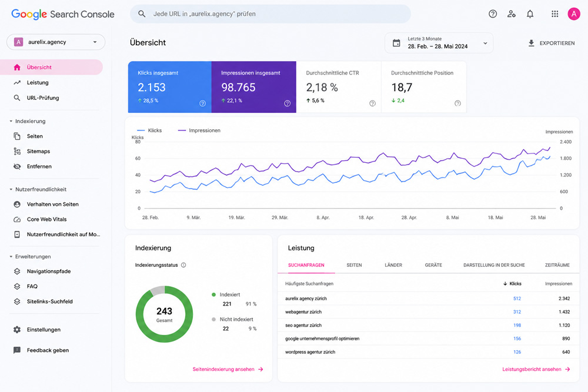Click the query 'seo agentur zürich'
Screen dimensions: 588x392
303,325
